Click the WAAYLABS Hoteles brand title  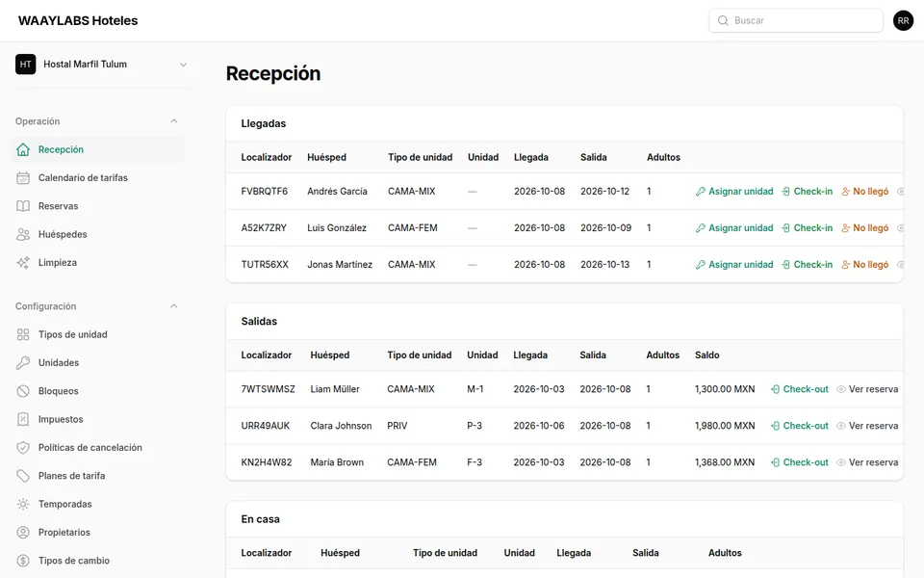tap(78, 20)
